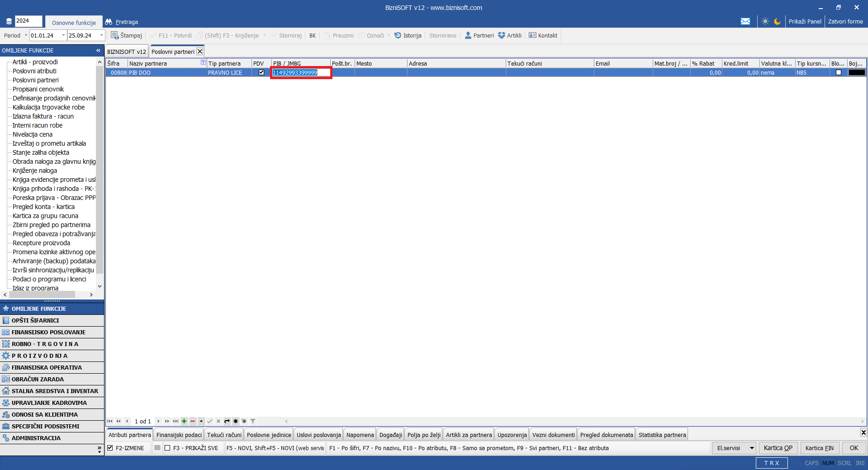Click the filter funnel icon in navigator

pos(253,421)
